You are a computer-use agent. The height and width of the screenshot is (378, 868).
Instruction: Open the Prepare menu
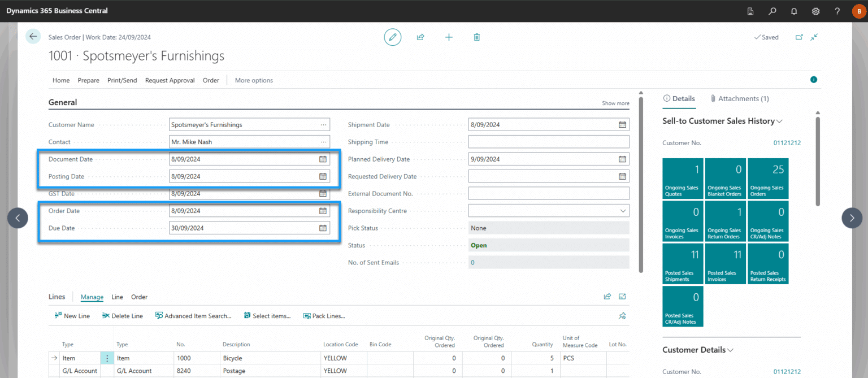[x=88, y=80]
